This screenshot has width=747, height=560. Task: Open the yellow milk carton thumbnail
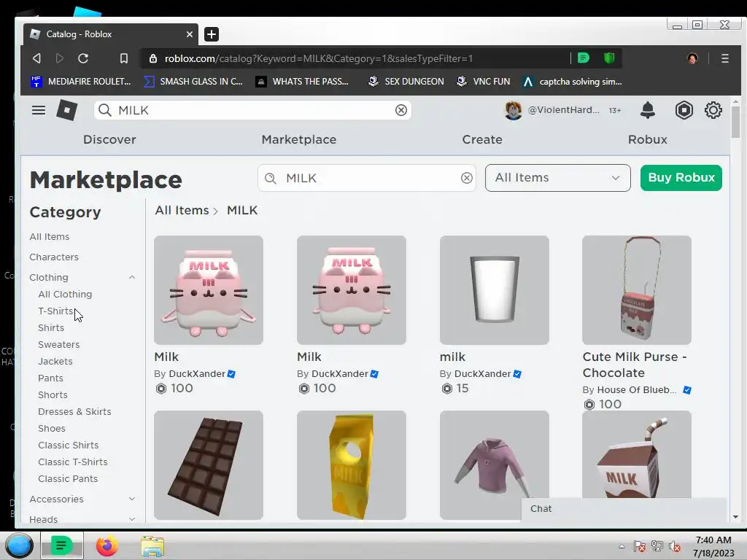(x=351, y=465)
